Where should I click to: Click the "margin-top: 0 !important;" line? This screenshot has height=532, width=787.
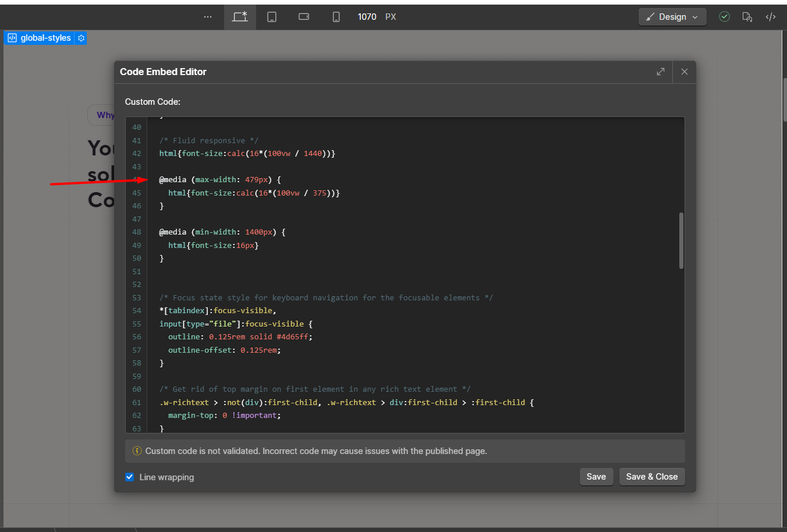click(225, 416)
